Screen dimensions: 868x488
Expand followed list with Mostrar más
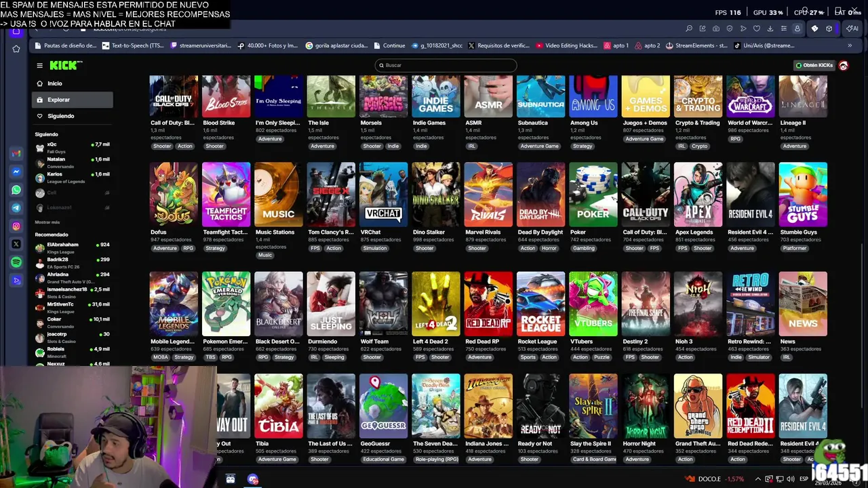(47, 222)
